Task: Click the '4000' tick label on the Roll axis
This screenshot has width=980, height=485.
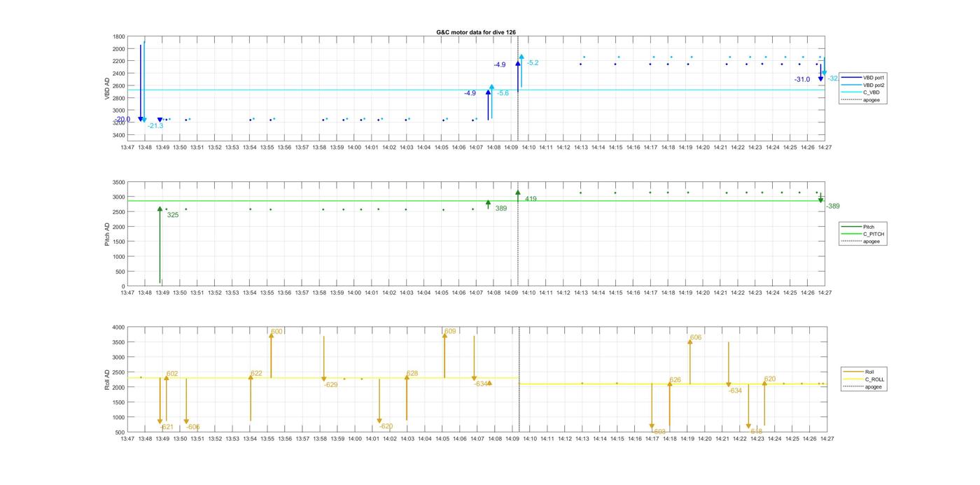Action: tap(119, 328)
